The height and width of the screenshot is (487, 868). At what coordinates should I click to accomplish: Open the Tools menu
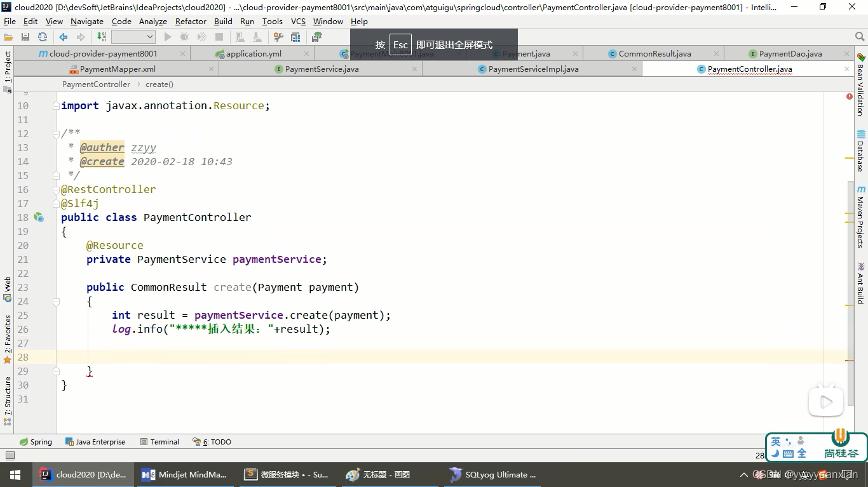pos(272,21)
